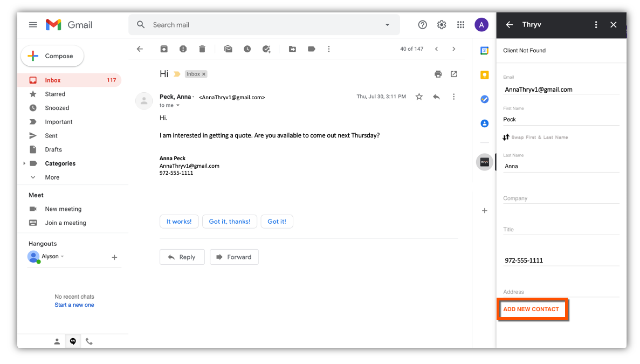Image resolution: width=640 pixels, height=364 pixels.
Task: Archive this conversation
Action: (x=164, y=49)
